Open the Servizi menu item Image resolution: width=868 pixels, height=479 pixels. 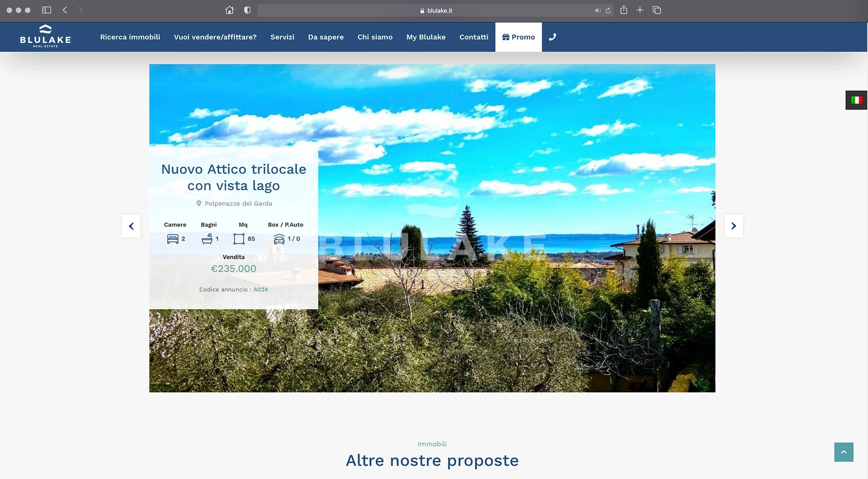point(282,37)
